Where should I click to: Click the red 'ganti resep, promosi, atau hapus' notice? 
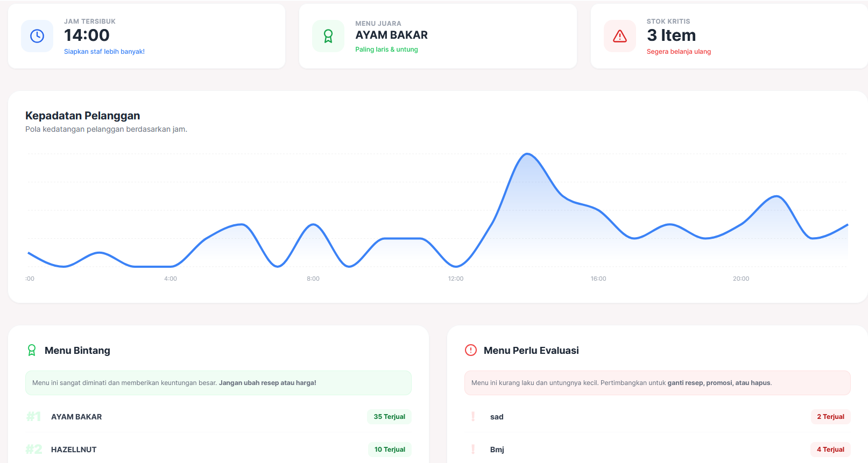click(658, 383)
